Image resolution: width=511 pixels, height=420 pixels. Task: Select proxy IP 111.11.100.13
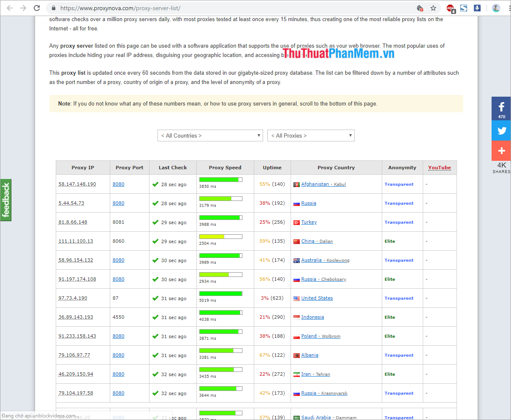[76, 241]
